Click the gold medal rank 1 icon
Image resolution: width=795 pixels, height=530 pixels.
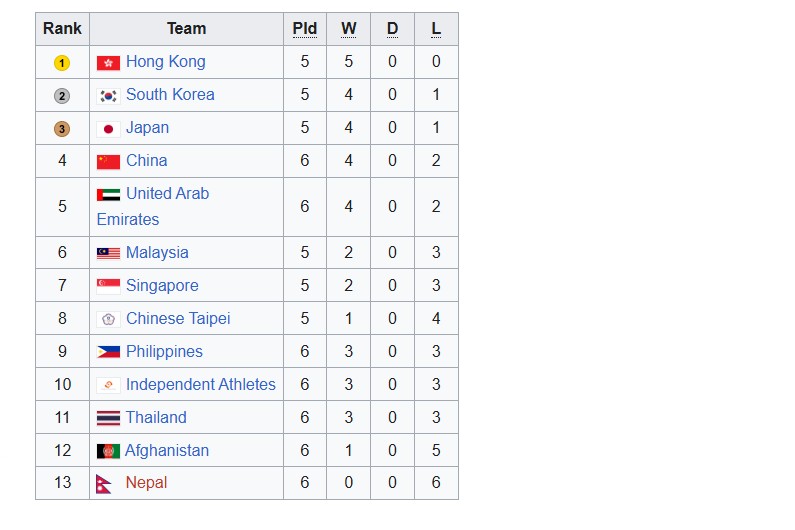pyautogui.click(x=62, y=63)
